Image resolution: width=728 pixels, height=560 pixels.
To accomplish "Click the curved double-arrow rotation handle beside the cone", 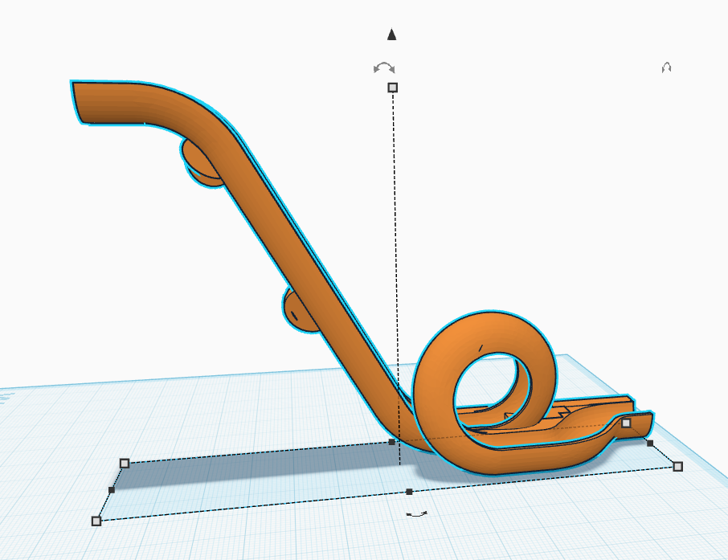I will pyautogui.click(x=384, y=68).
